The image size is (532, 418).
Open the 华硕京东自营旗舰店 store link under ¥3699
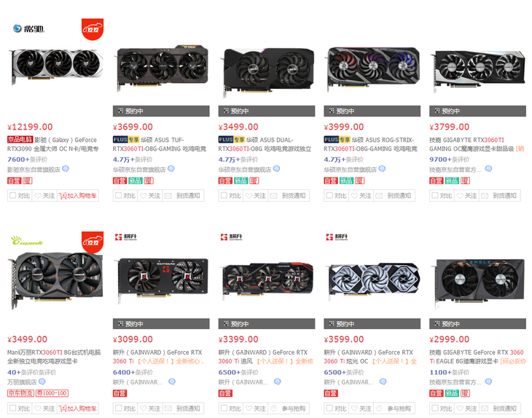(x=139, y=169)
